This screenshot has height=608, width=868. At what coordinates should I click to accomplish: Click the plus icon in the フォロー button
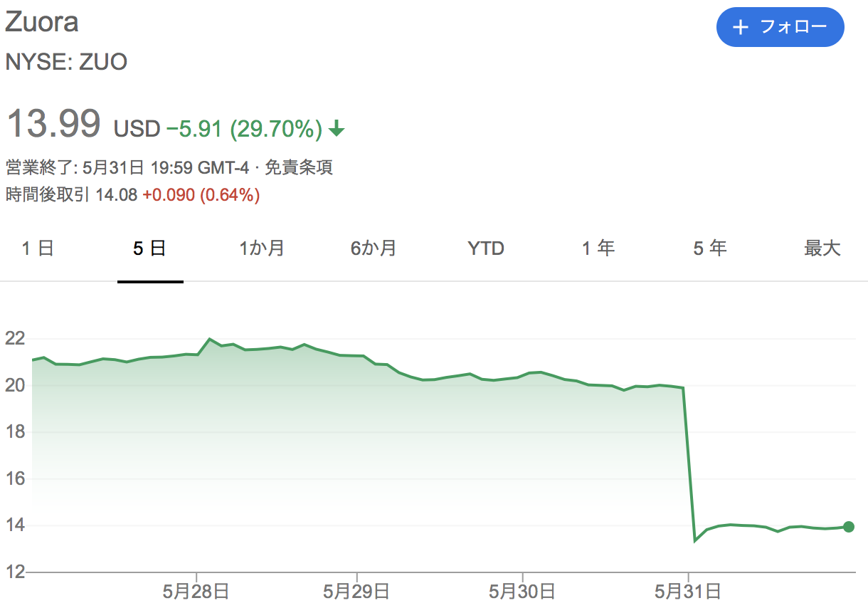[x=741, y=28]
